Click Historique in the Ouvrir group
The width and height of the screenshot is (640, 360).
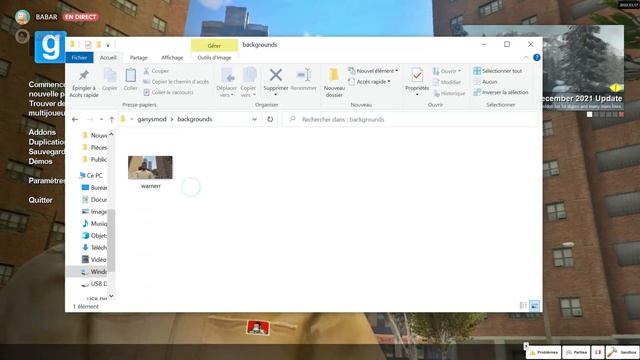pyautogui.click(x=449, y=93)
